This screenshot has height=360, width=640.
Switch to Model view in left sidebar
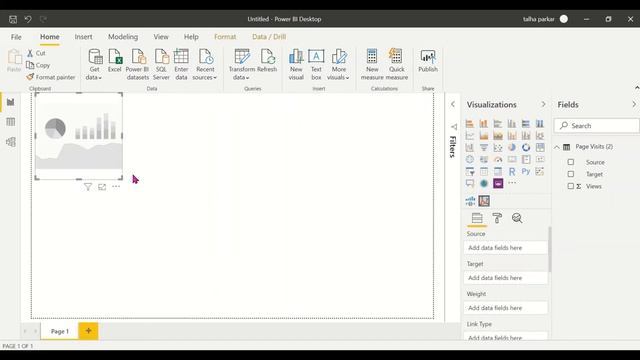pyautogui.click(x=11, y=142)
